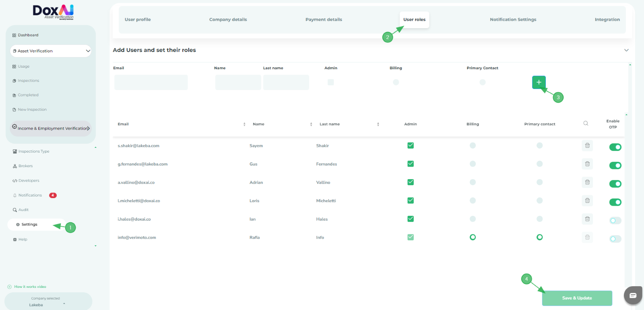Screen dimensions: 644x310
Task: Open Notifications in the sidebar
Action: pyautogui.click(x=30, y=195)
